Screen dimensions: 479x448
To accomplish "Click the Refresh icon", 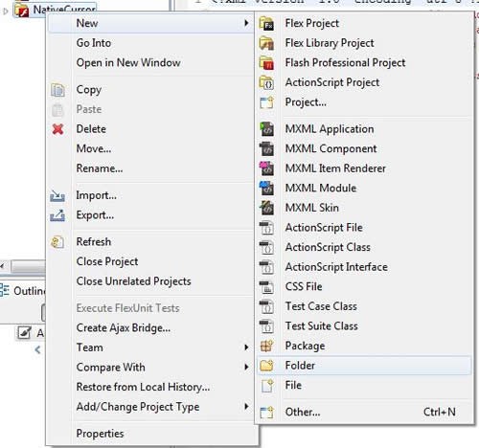I will [x=57, y=242].
